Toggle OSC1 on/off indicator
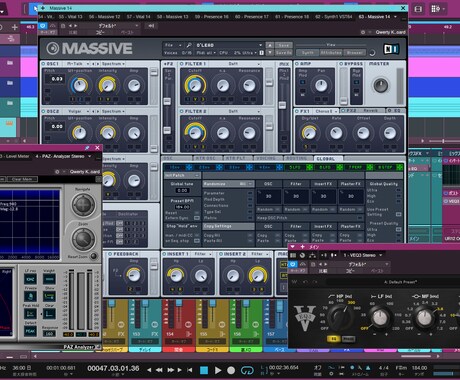Viewport: 460px width, 380px height. (x=43, y=64)
